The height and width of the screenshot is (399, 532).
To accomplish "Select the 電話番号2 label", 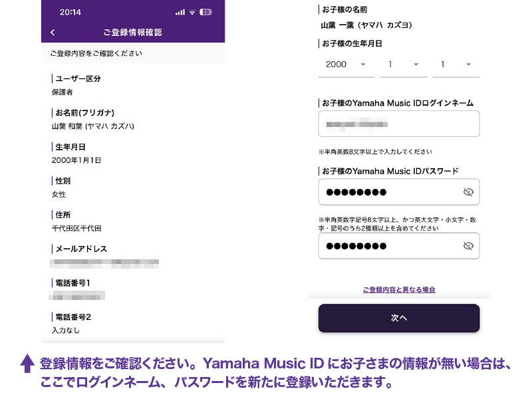I will point(73,317).
